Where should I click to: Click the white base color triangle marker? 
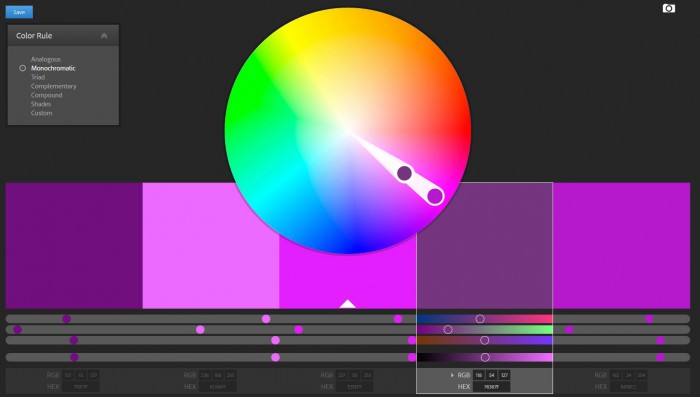tap(347, 304)
